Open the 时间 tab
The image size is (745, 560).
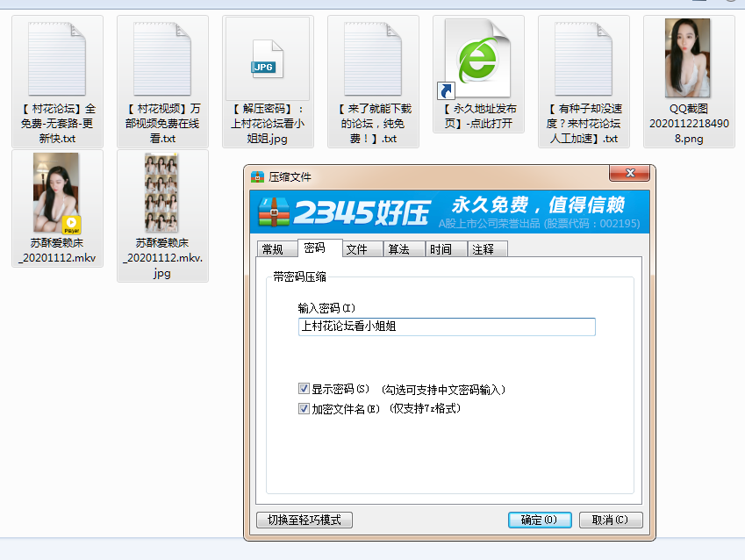(x=441, y=249)
